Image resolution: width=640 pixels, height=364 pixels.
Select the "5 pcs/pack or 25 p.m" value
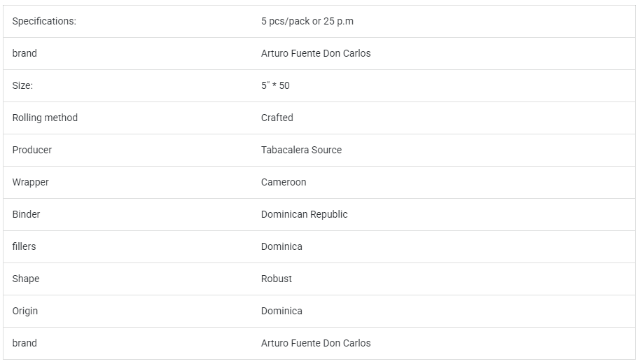pos(307,21)
